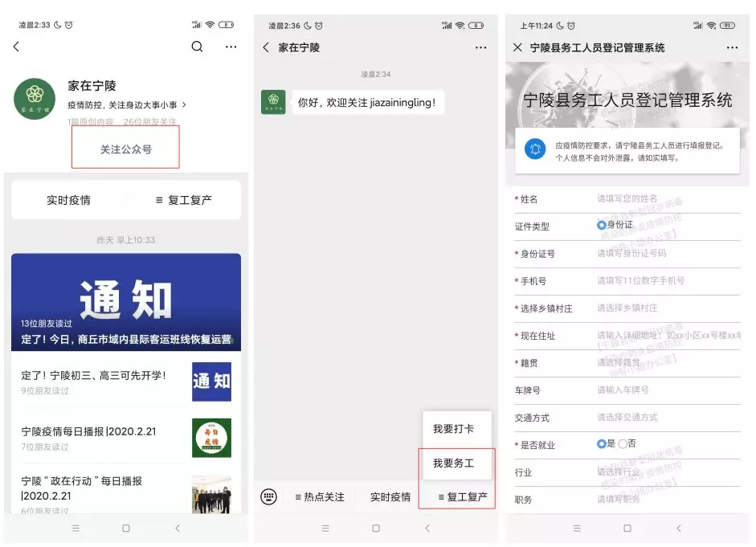Tap the 关注公众号 button
This screenshot has height=547, width=756.
[x=125, y=149]
